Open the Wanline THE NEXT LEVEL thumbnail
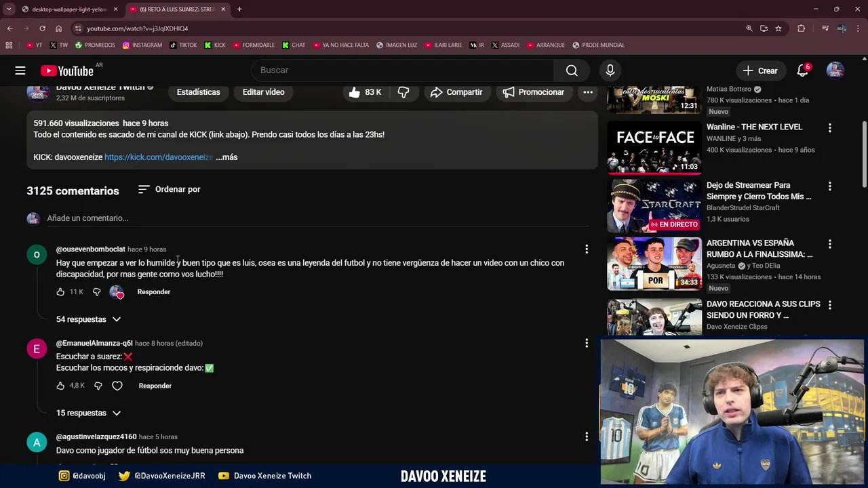This screenshot has width=868, height=488. click(x=654, y=147)
